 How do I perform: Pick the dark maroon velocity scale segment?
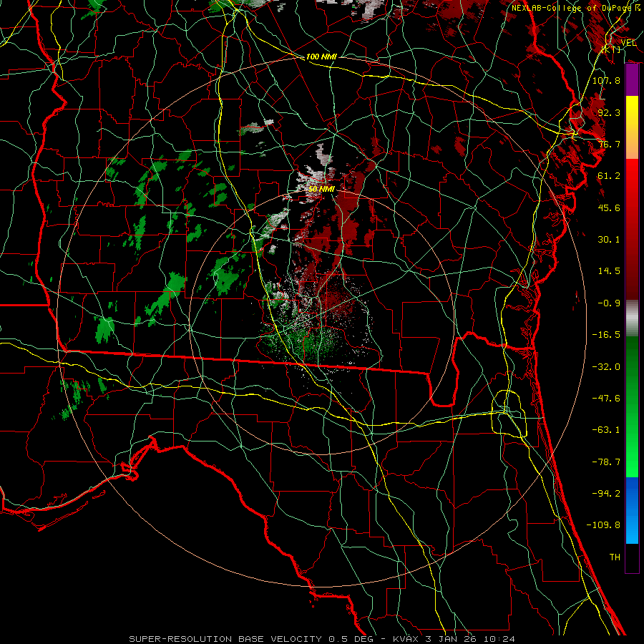(x=632, y=271)
